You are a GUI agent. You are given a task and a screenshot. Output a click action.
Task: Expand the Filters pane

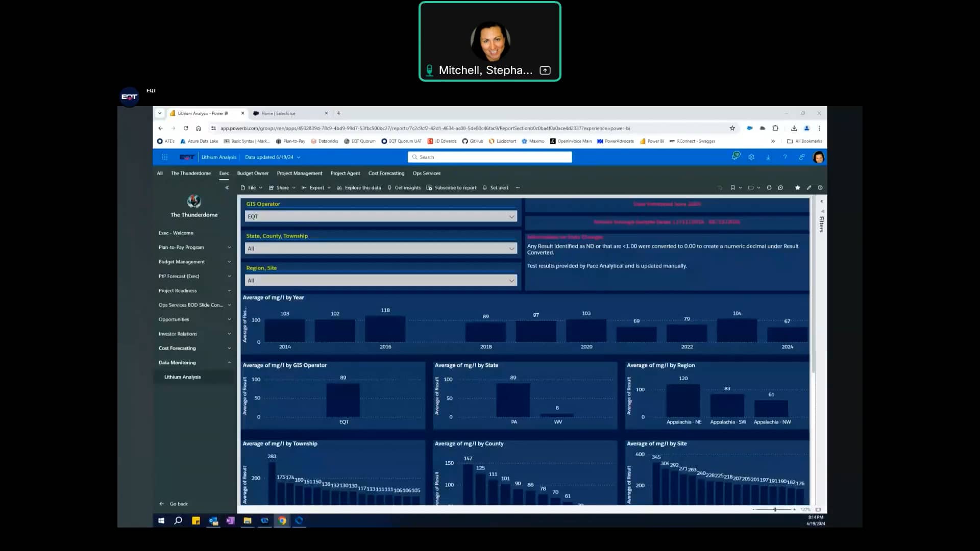click(x=821, y=202)
